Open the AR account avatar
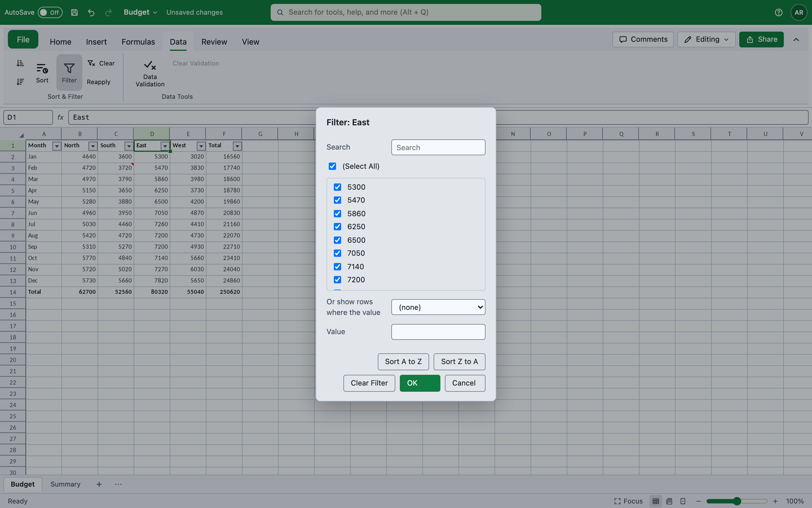The image size is (812, 508). 798,12
